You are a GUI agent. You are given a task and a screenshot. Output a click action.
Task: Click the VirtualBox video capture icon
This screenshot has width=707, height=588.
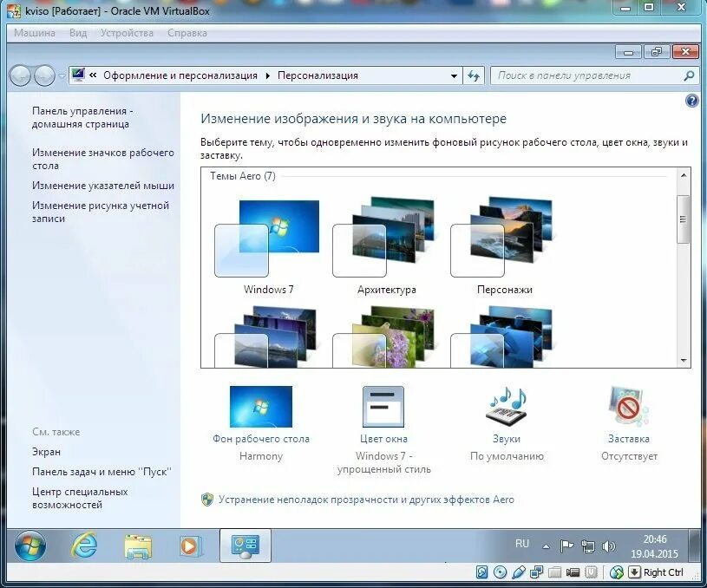(x=573, y=572)
